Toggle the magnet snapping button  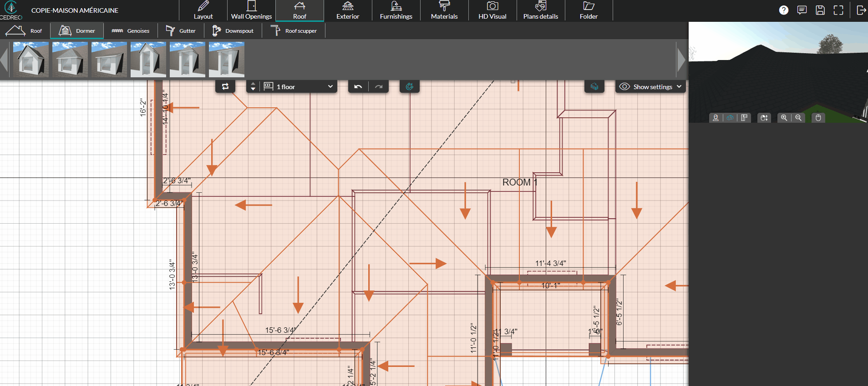coord(410,86)
